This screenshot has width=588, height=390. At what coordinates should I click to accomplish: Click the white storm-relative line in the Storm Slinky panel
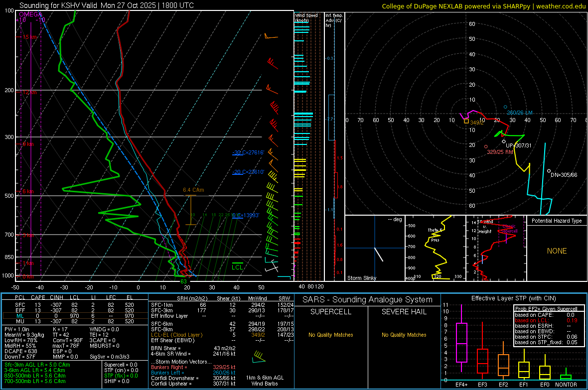pyautogui.click(x=379, y=254)
